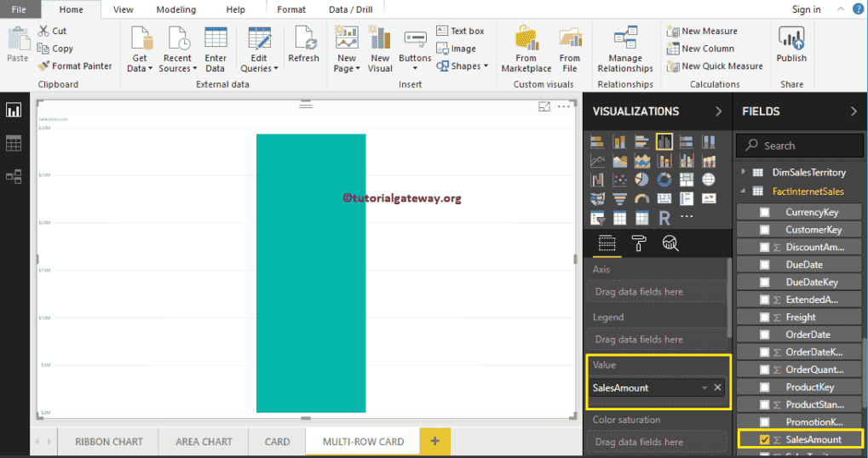The height and width of the screenshot is (458, 868).
Task: Collapse the Visualizations pane chevron
Action: 719,112
